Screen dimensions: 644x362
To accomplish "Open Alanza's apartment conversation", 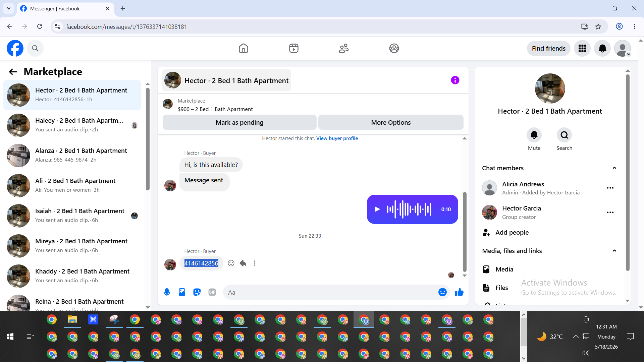I will [x=72, y=156].
